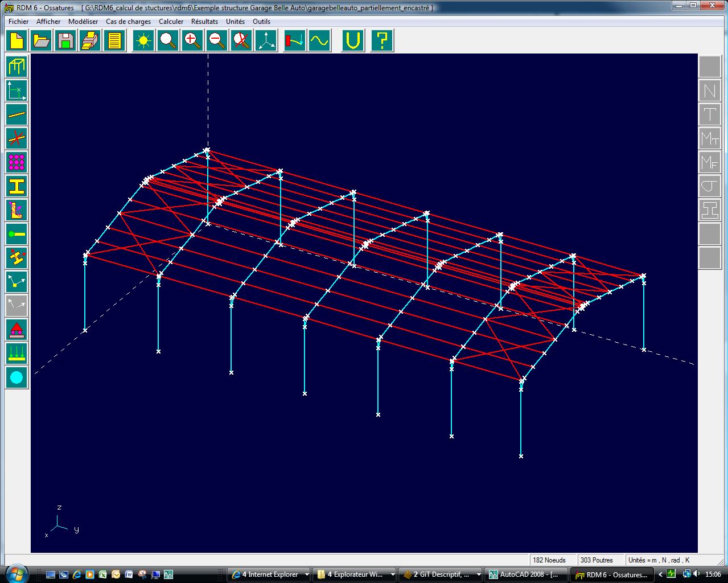Click the T shear force result button
This screenshot has height=583, width=728.
coord(710,114)
